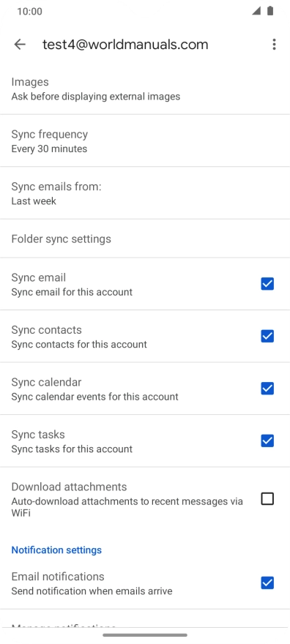
Task: Select the Notification settings header
Action: tap(56, 550)
